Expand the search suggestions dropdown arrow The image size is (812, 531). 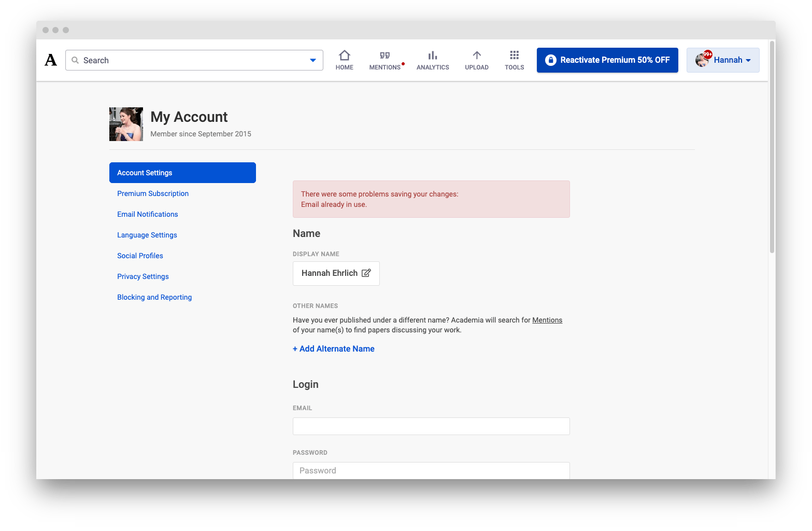coord(312,60)
